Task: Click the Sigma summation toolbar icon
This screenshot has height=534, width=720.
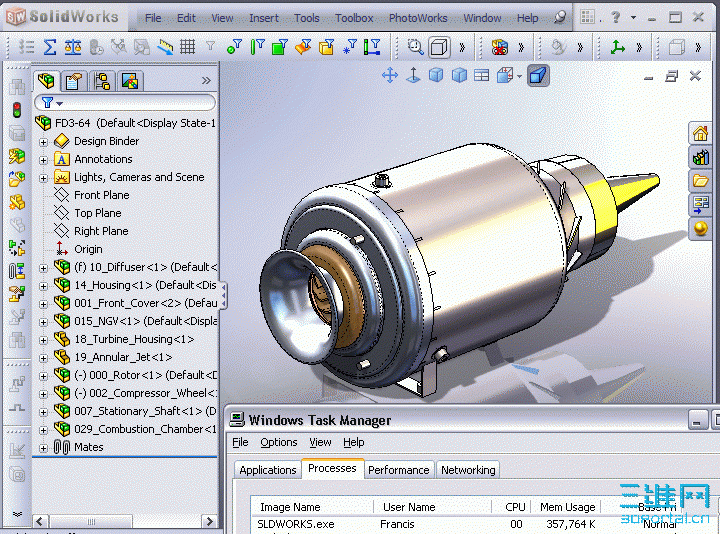Action: point(50,47)
